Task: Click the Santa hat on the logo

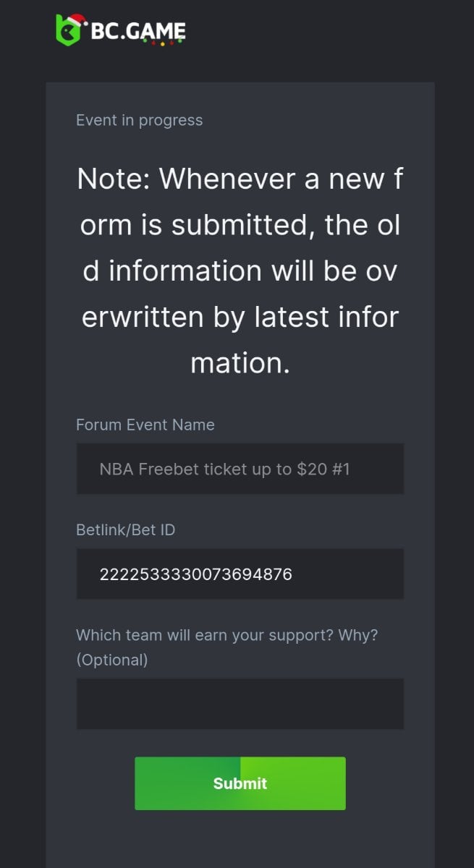Action: (x=77, y=20)
